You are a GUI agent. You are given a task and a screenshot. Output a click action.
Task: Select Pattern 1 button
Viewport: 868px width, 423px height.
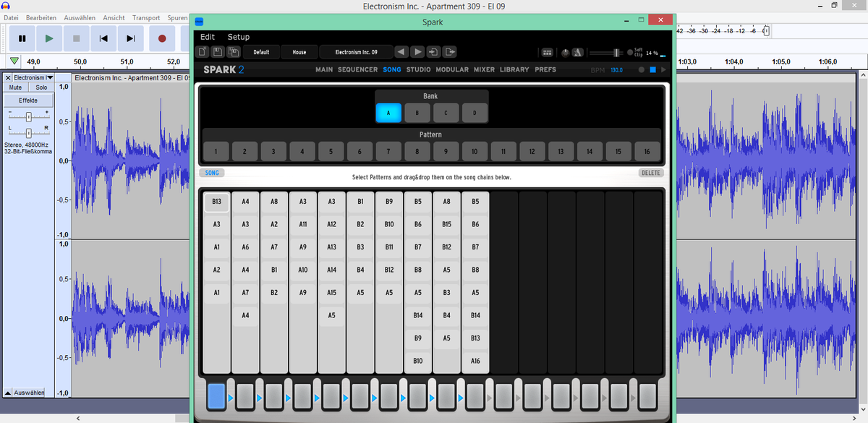[216, 151]
